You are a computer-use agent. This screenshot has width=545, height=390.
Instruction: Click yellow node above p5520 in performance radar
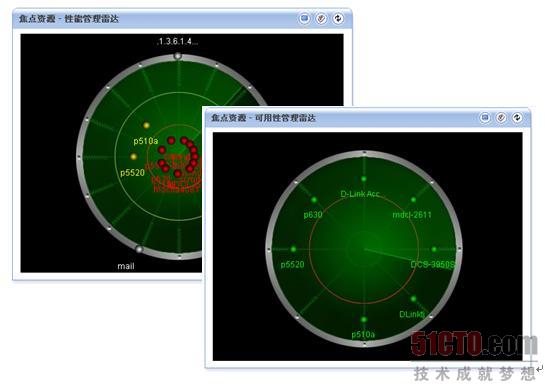point(133,157)
